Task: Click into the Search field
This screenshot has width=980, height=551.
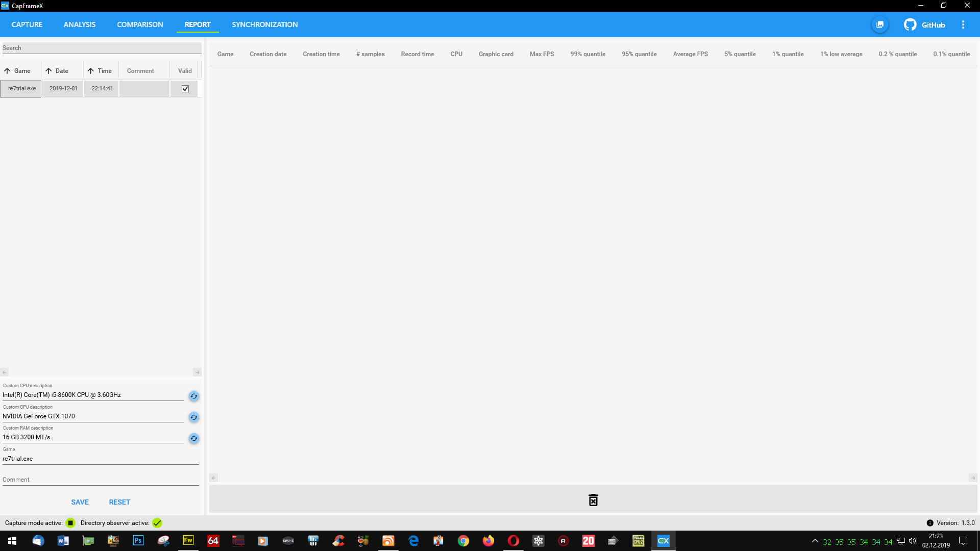Action: point(101,48)
